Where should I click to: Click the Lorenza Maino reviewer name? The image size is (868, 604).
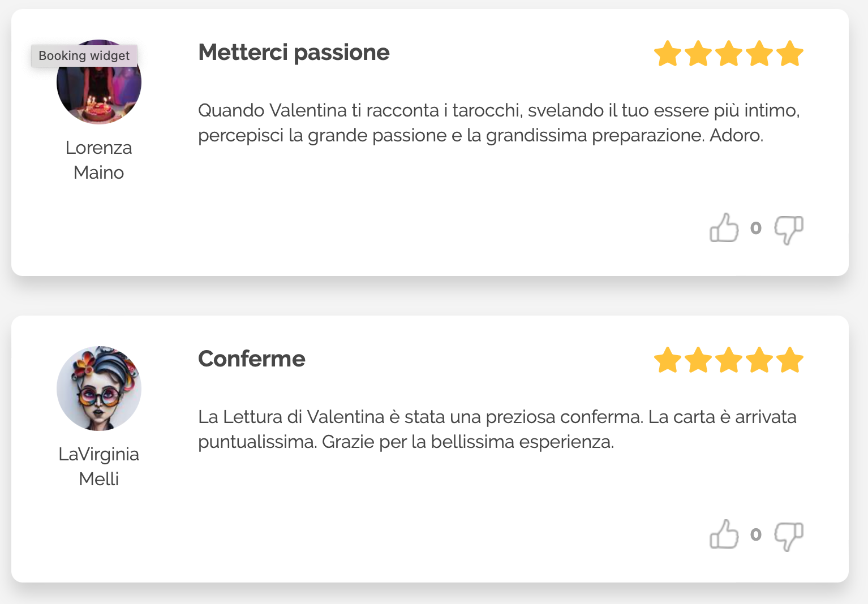pyautogui.click(x=99, y=160)
